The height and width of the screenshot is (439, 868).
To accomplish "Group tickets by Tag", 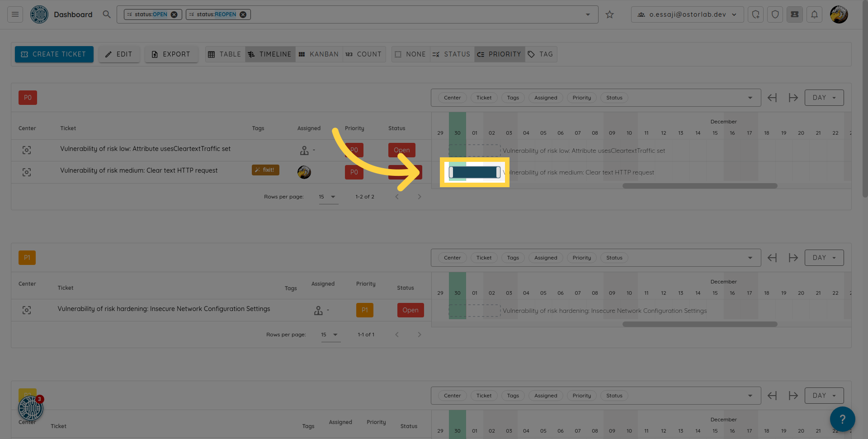I will click(x=541, y=54).
